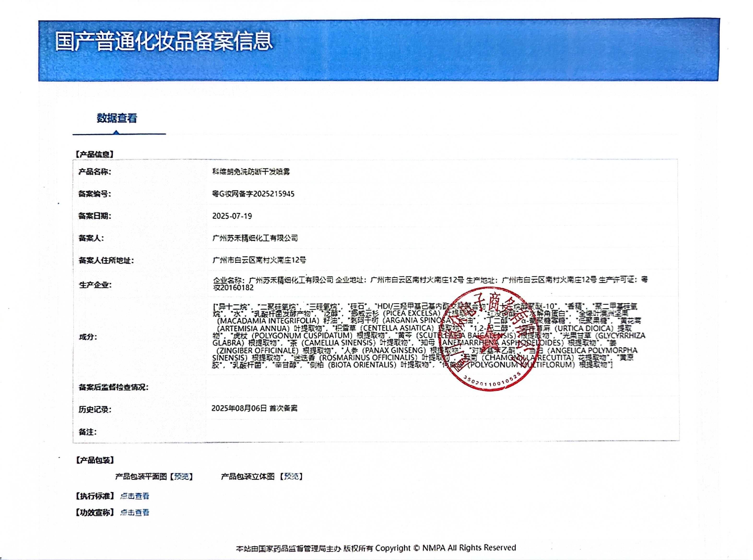Click the 【产品信息】 section heading
This screenshot has width=753, height=560.
[94, 155]
